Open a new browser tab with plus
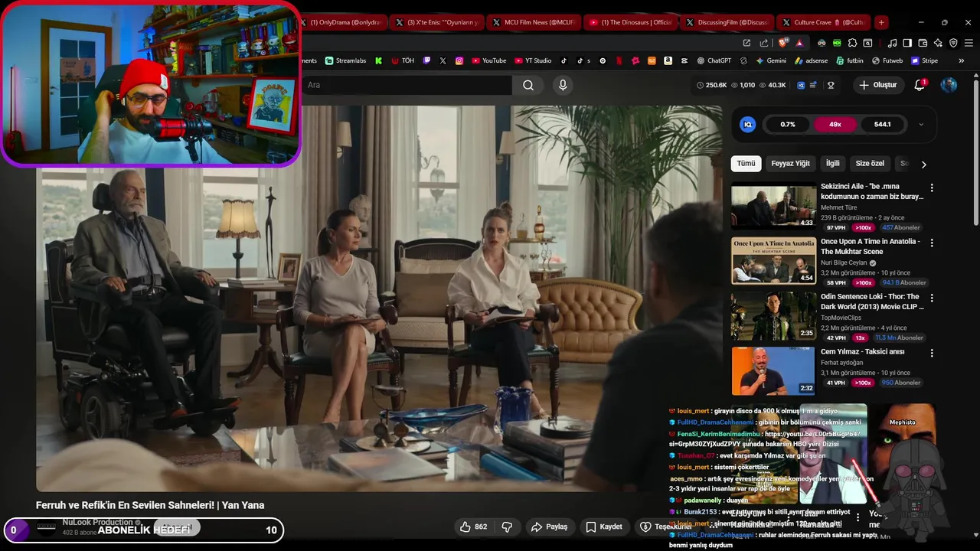This screenshot has width=980, height=551. pos(881,22)
